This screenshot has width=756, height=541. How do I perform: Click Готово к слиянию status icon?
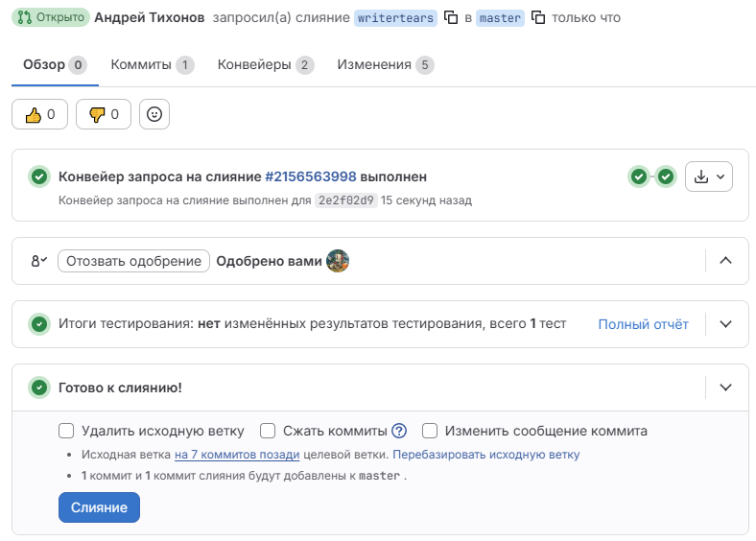tap(39, 388)
